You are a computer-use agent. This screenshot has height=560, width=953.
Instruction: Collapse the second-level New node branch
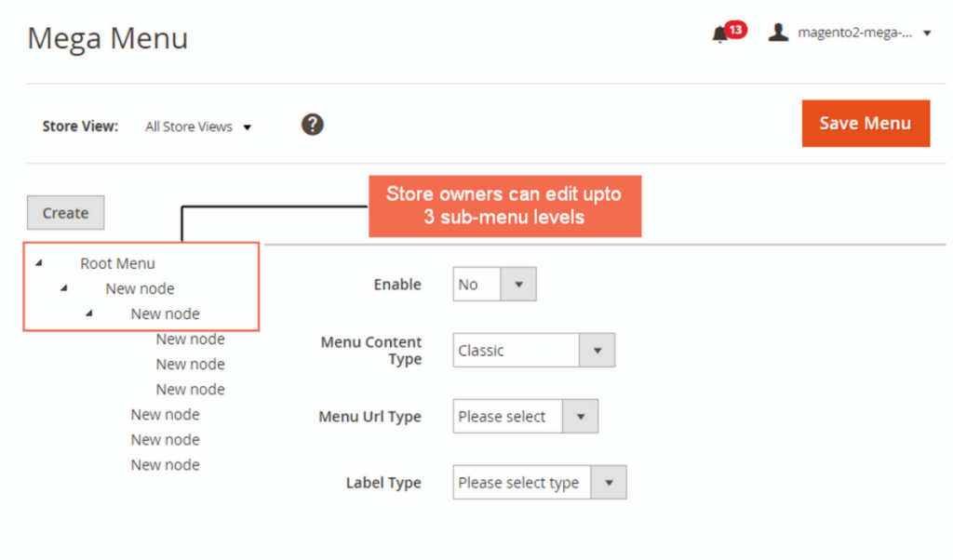click(x=87, y=313)
